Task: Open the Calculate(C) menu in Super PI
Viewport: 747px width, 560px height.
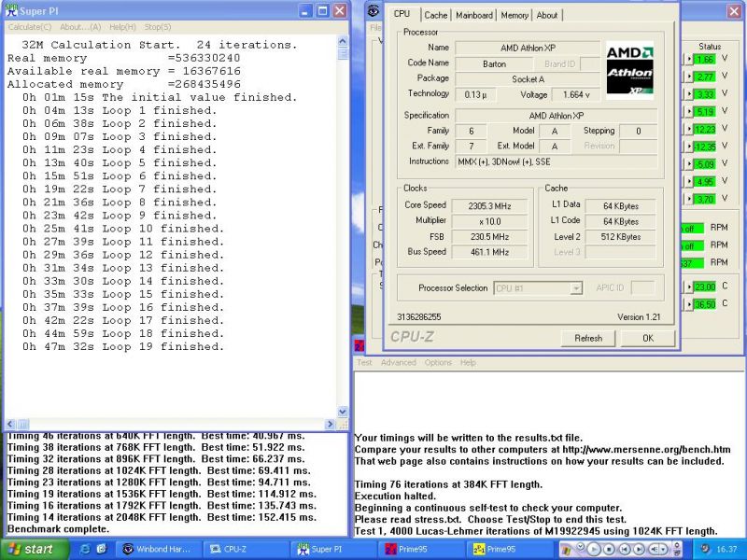Action: click(30, 27)
